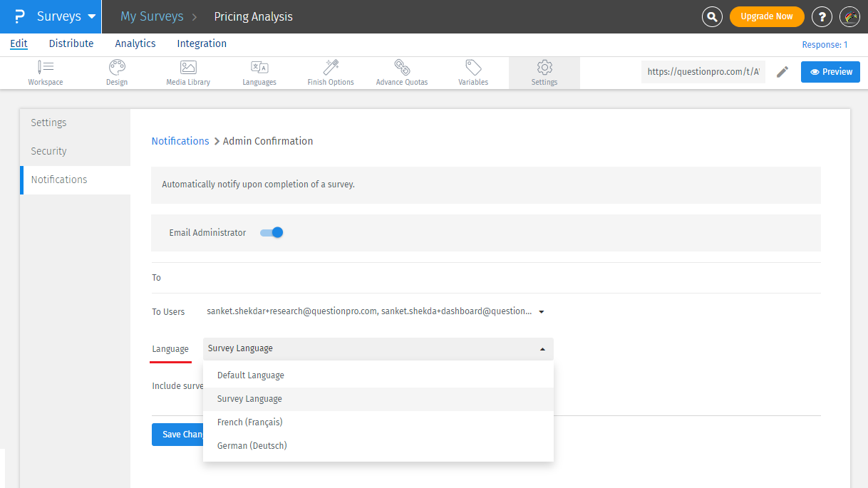The image size is (868, 488).
Task: Click the search magnifier icon
Action: (x=712, y=16)
